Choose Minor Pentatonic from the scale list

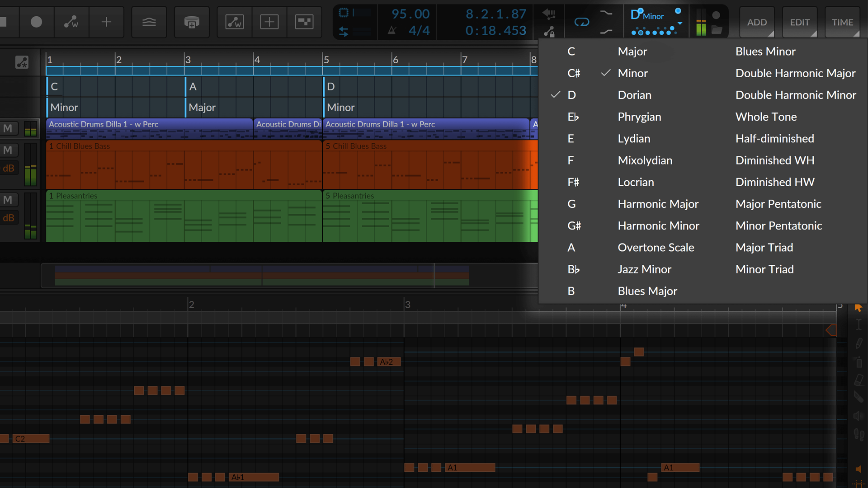coord(778,225)
